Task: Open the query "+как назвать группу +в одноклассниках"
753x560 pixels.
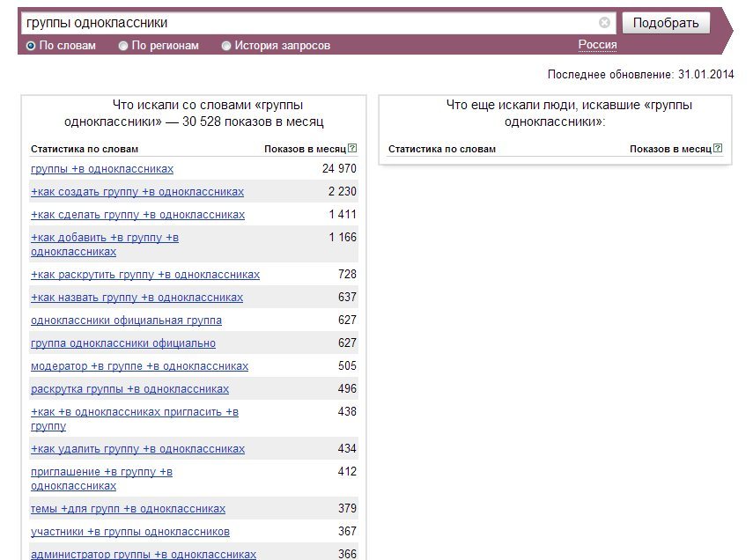Action: pos(137,298)
